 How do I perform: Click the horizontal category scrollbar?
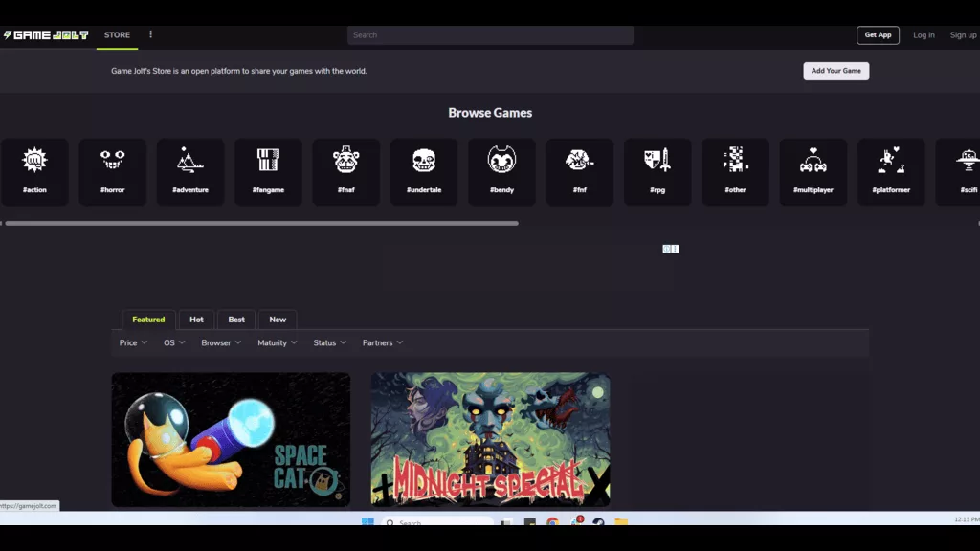[x=261, y=223]
